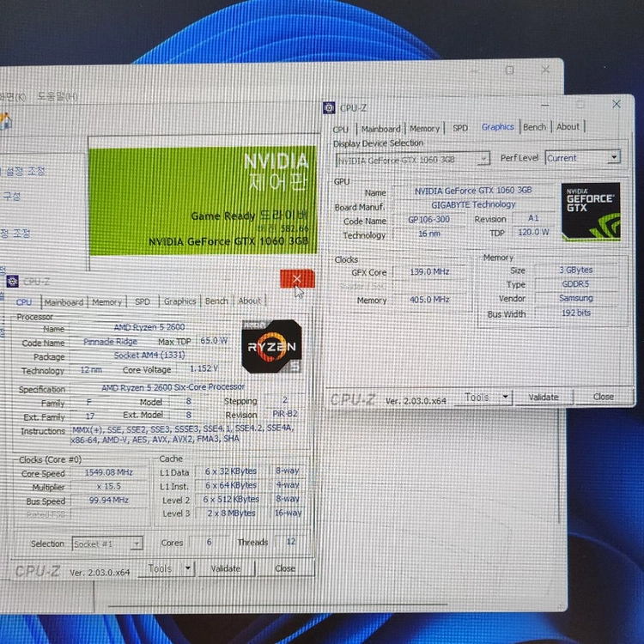Open the Display Device Selection dropdown
The width and height of the screenshot is (644, 644).
[x=413, y=160]
